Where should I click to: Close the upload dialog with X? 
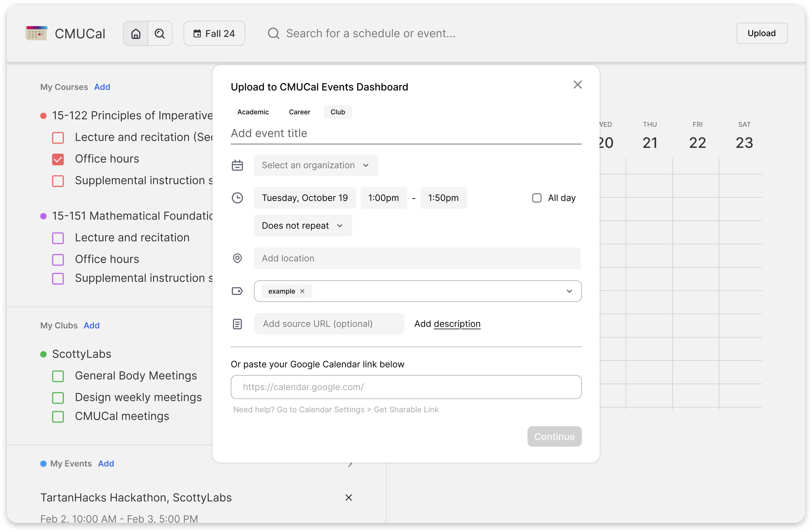pyautogui.click(x=577, y=85)
